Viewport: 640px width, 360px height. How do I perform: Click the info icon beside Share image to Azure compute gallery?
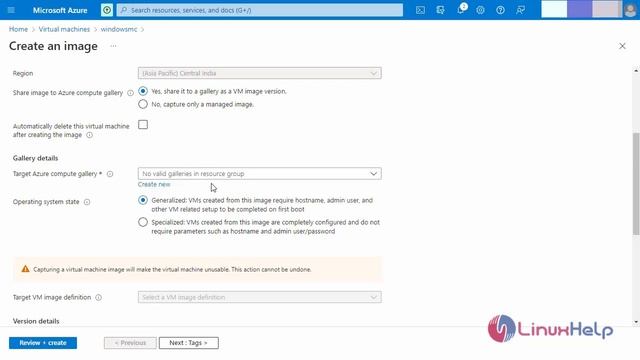(130, 93)
